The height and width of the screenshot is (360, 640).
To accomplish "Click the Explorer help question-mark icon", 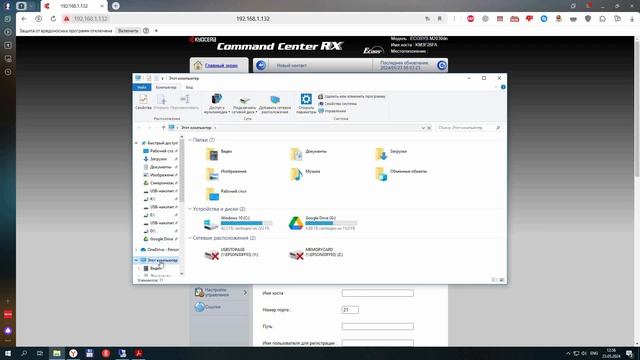I will (503, 87).
